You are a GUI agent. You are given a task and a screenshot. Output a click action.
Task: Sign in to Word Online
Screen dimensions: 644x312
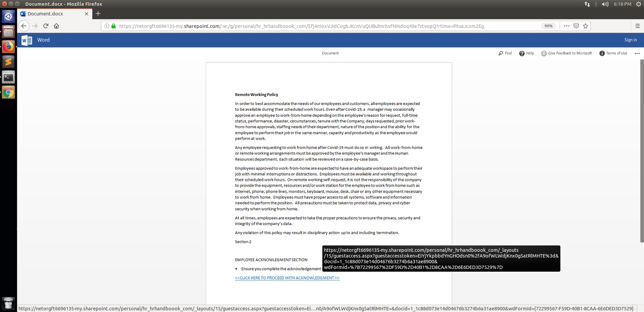631,40
